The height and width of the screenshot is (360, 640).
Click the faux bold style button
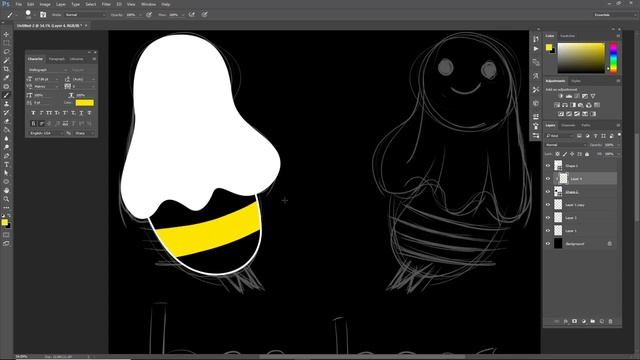(x=33, y=113)
